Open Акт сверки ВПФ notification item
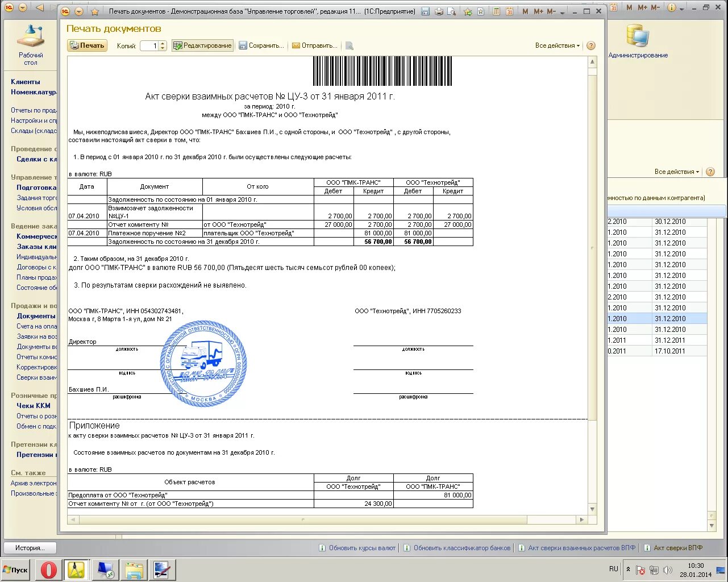728x582 pixels. coord(678,548)
